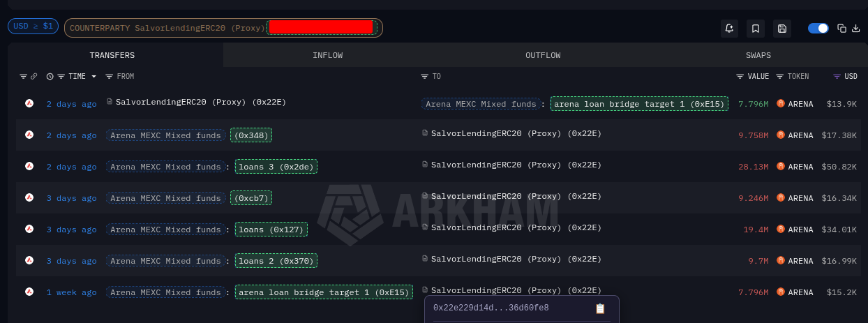Screen dimensions: 868x323
Task: Select the 9.758M value cell
Action: click(753, 135)
